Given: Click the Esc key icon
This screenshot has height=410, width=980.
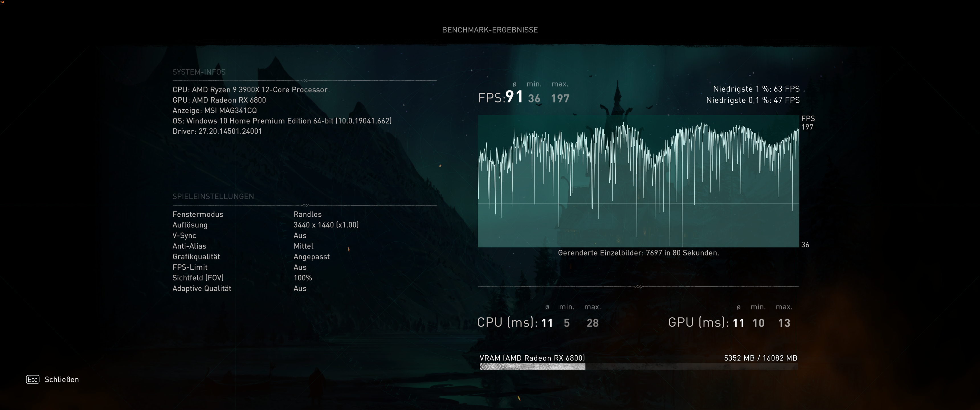Looking at the screenshot, I should coord(33,379).
